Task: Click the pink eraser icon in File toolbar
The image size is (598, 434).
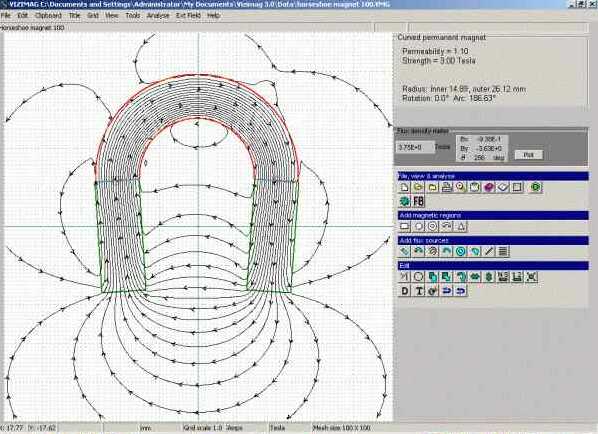Action: tap(489, 187)
